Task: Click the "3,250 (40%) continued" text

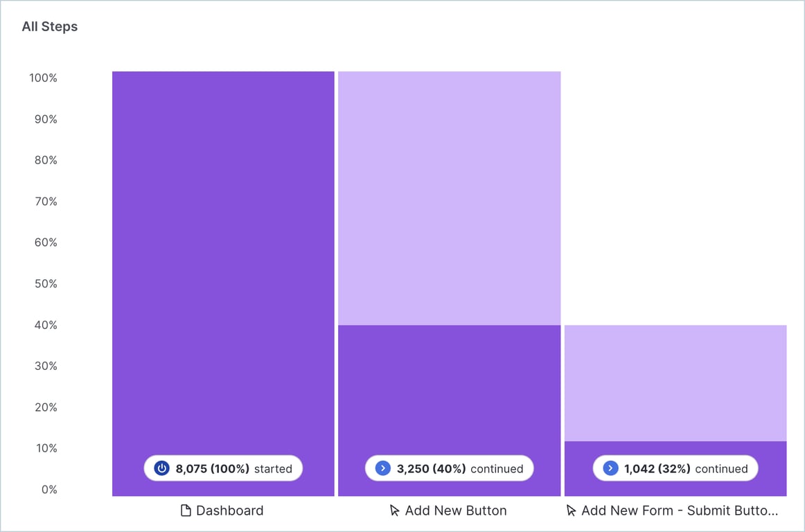Action: click(459, 468)
